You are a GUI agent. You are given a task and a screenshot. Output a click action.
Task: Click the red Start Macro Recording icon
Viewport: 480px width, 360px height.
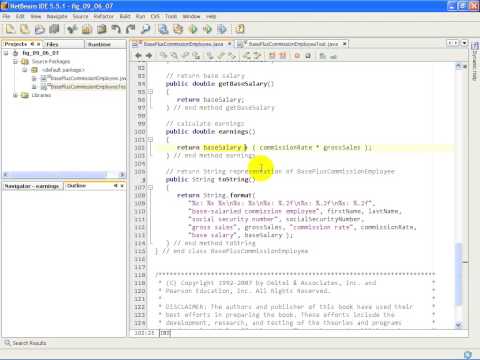click(297, 56)
